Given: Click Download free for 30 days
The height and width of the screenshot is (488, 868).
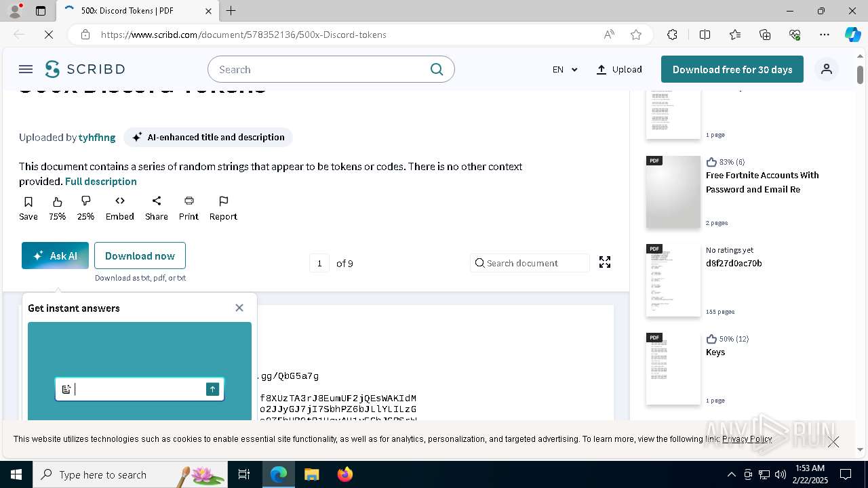Looking at the screenshot, I should tap(732, 69).
